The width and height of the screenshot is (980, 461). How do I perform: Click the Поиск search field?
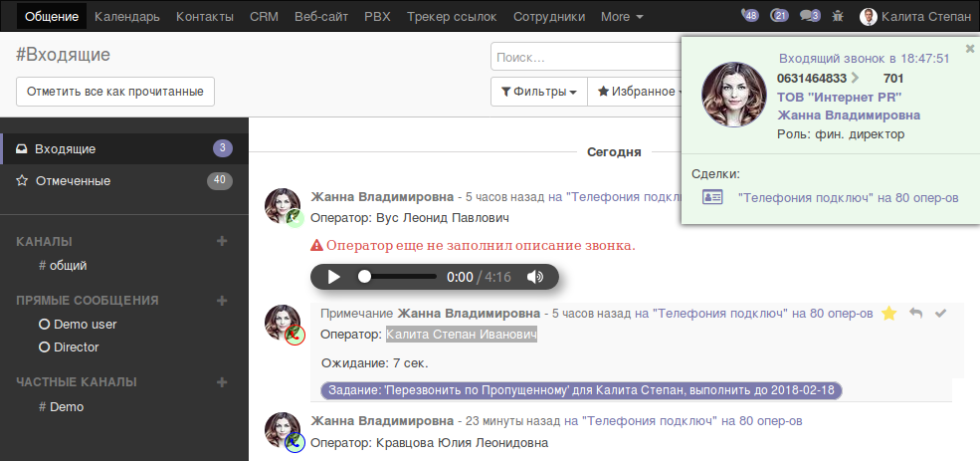[x=586, y=58]
